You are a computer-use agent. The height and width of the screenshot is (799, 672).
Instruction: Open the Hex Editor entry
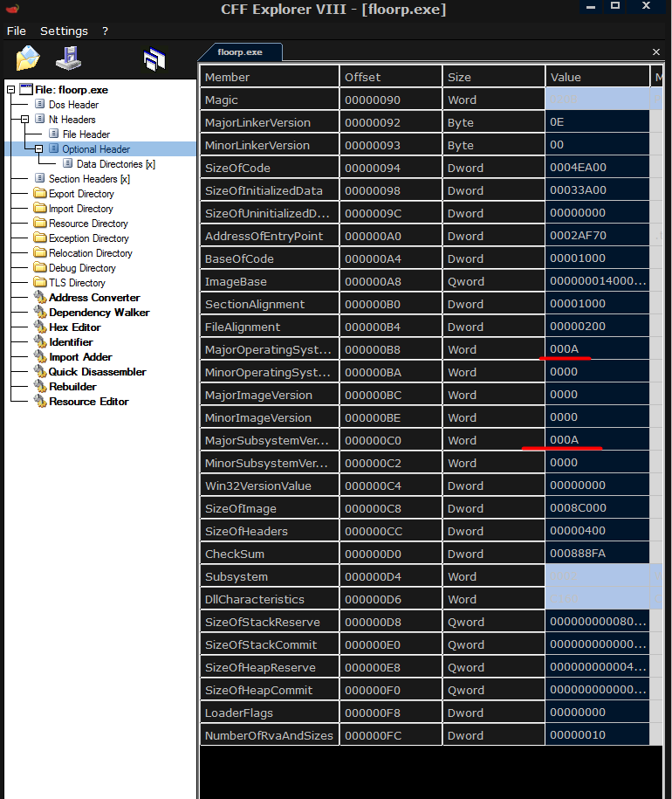[x=75, y=327]
